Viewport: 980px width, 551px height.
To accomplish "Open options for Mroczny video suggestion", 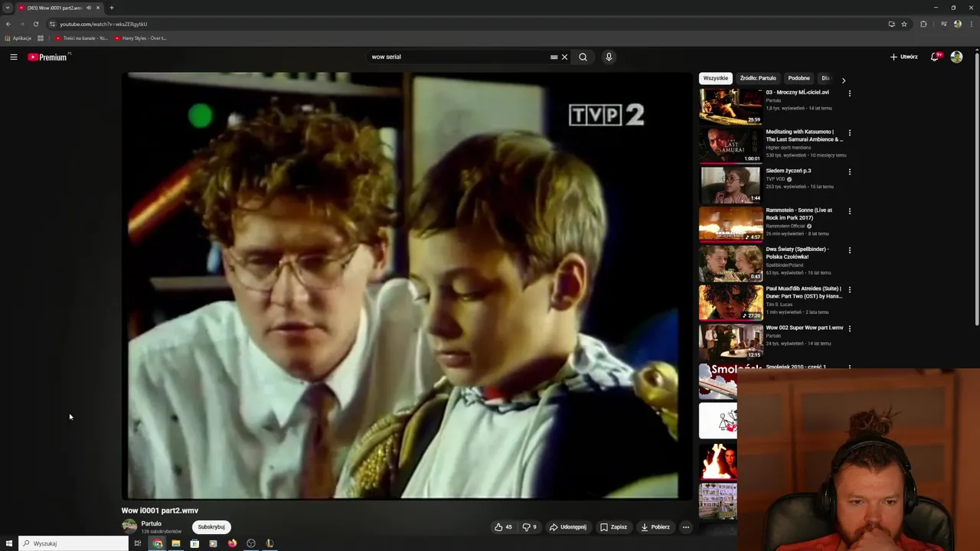I will pos(849,93).
